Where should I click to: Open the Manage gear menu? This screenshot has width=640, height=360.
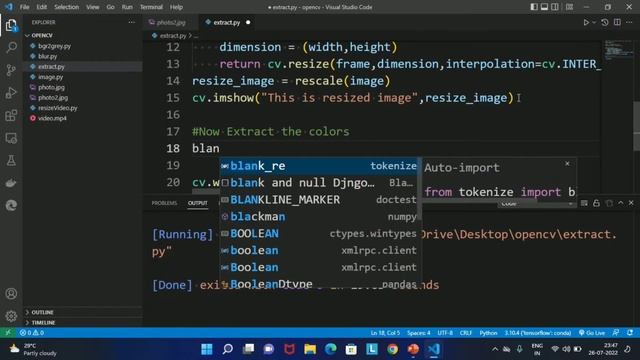click(11, 316)
